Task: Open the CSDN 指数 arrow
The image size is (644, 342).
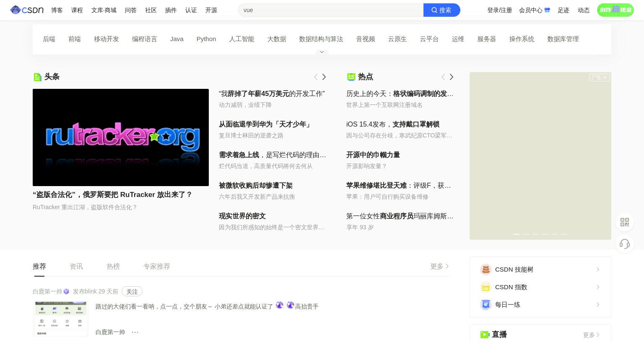Action: [x=598, y=287]
